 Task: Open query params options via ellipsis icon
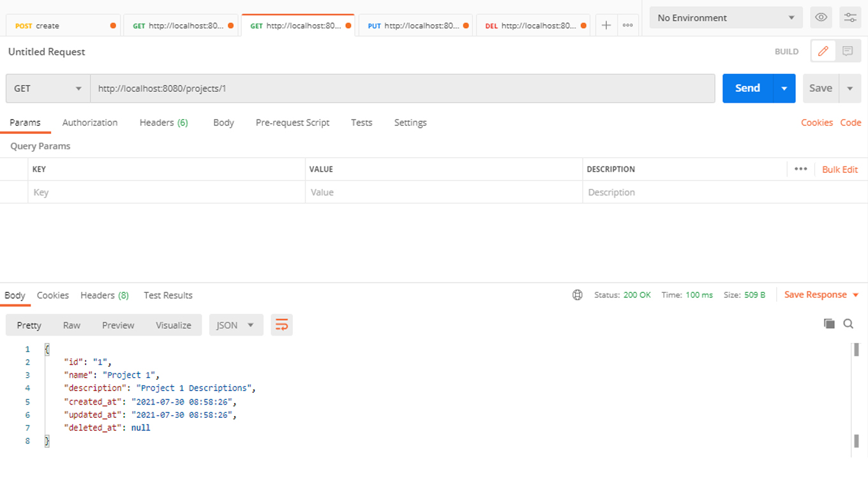(x=800, y=168)
